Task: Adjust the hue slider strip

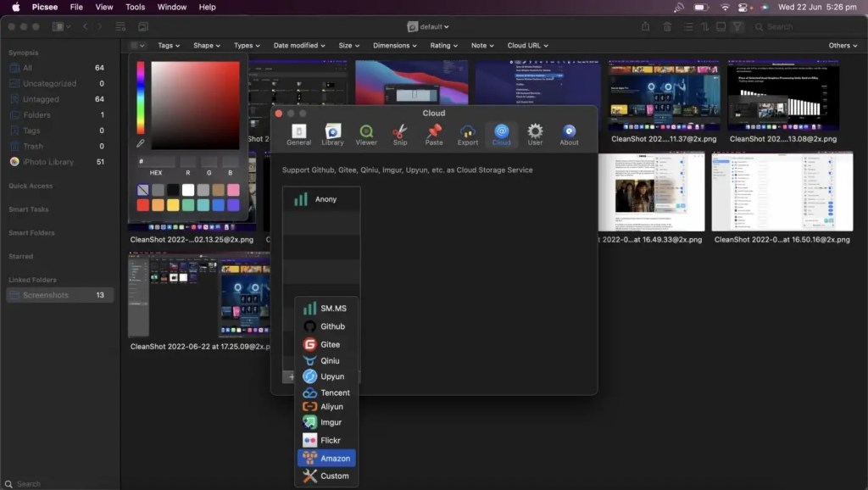Action: click(141, 97)
